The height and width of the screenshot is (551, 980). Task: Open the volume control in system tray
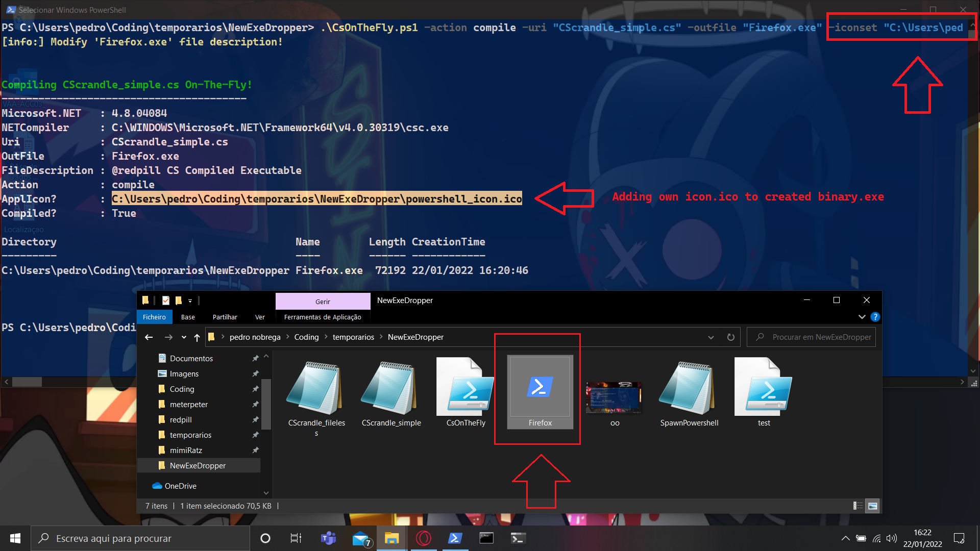(x=892, y=538)
